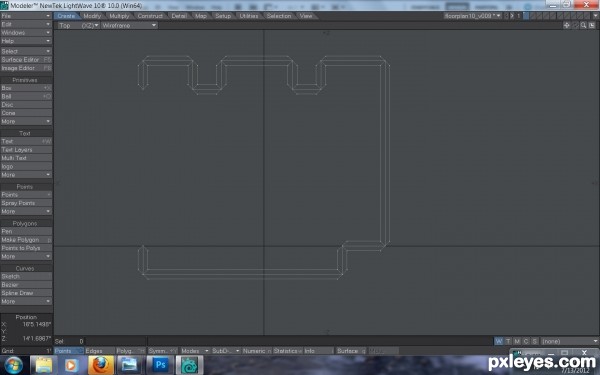
Task: Open the Construct tab
Action: [x=150, y=16]
